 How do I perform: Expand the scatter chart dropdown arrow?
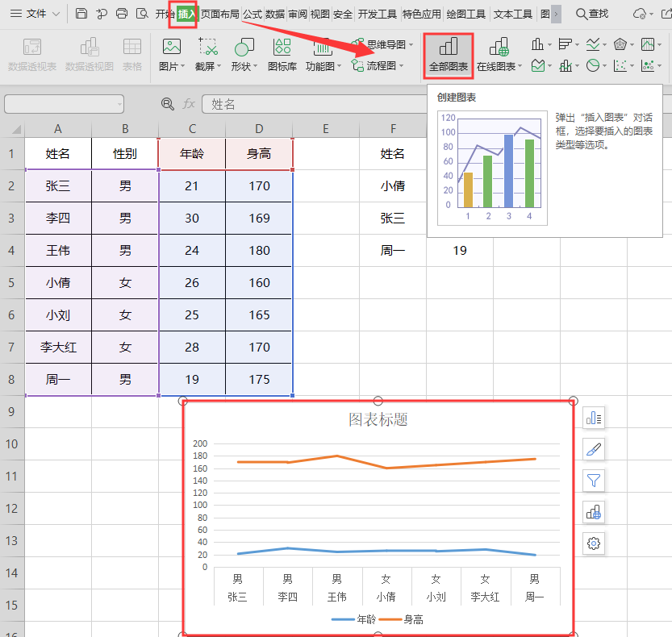click(x=632, y=66)
